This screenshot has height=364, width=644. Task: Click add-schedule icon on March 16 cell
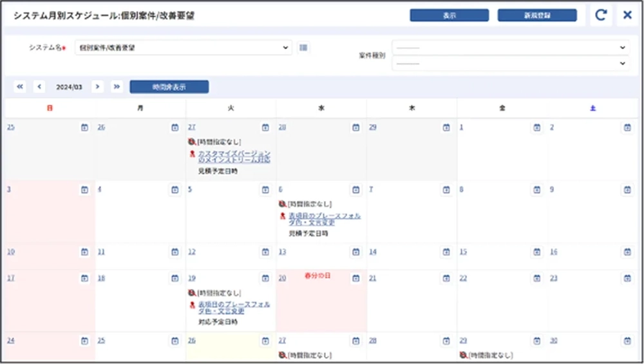pos(627,251)
